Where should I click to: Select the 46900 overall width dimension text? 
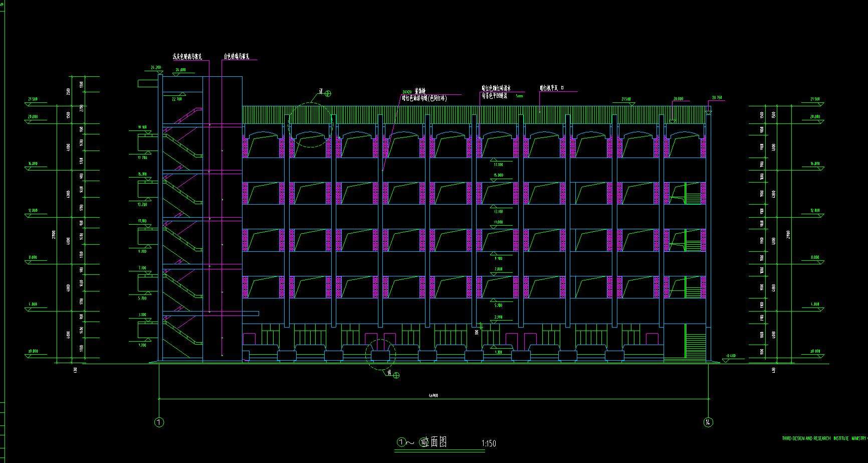tap(433, 396)
